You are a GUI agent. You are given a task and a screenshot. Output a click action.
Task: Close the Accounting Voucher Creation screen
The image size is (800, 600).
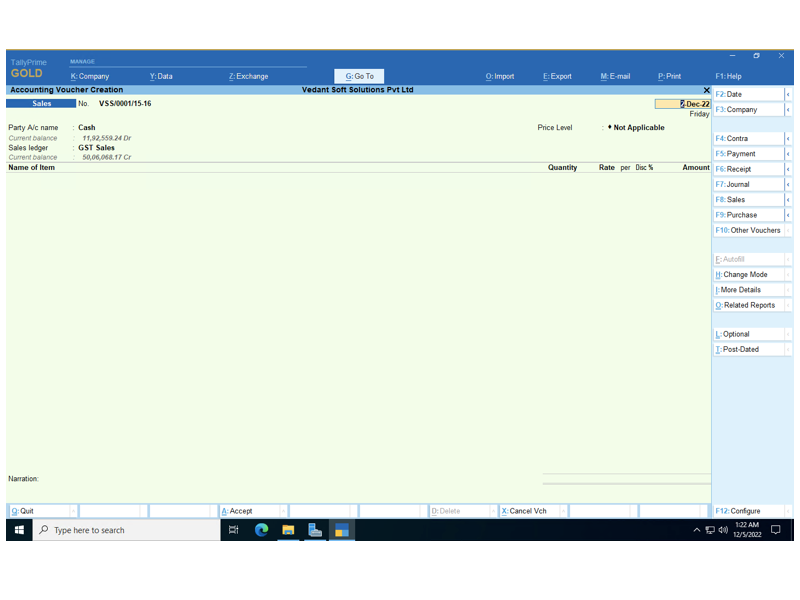(707, 90)
